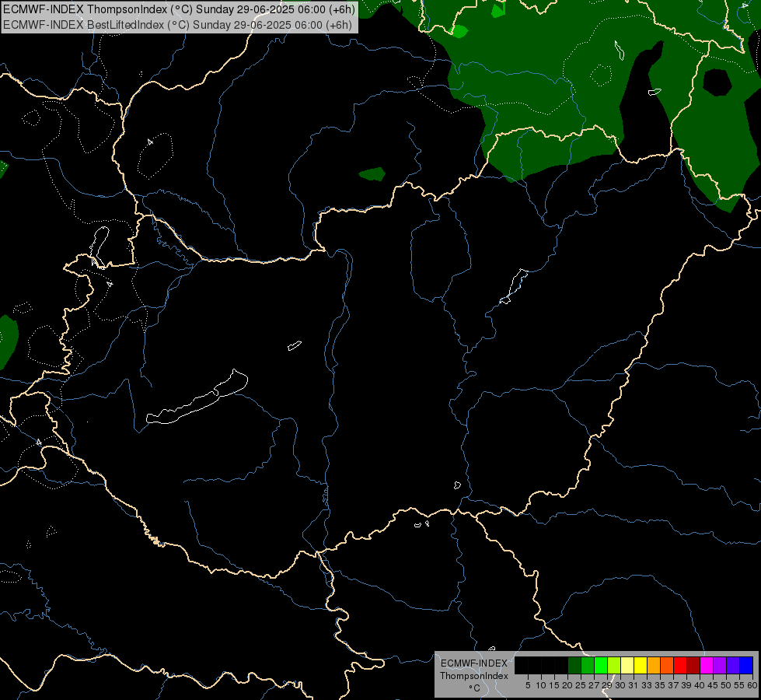Click the legend tick value 33

click(x=647, y=685)
